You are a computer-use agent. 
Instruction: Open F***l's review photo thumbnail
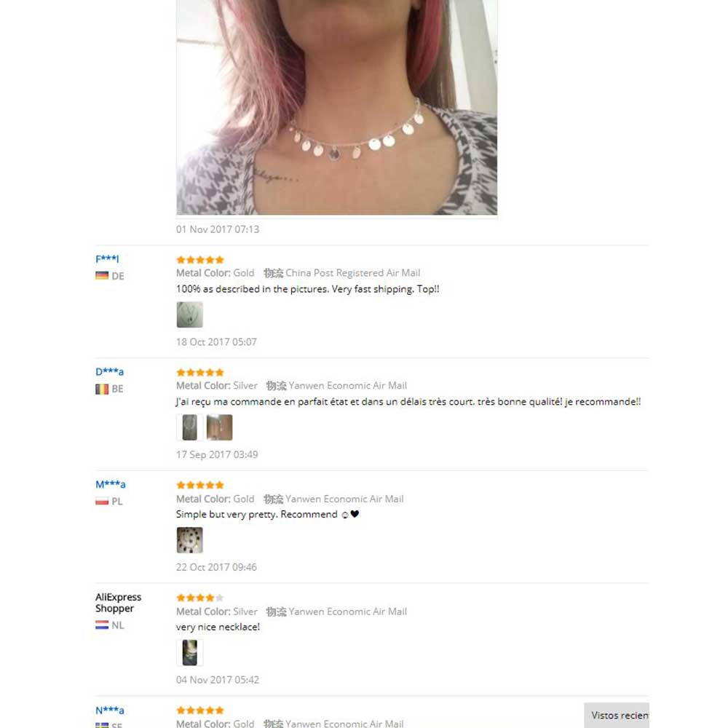coord(189,314)
